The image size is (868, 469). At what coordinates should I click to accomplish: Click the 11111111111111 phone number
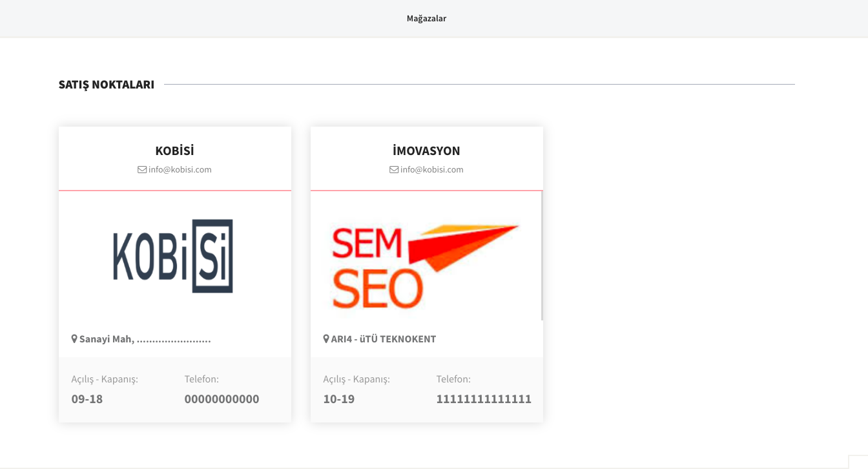pos(484,399)
